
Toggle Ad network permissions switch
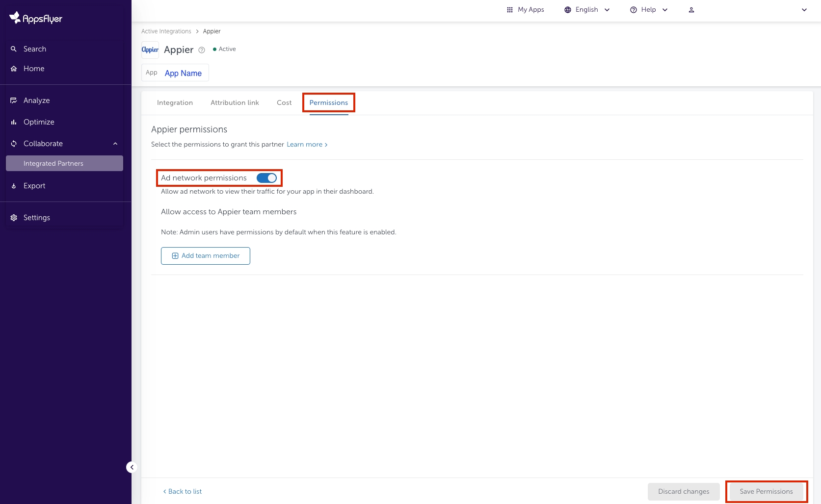pyautogui.click(x=266, y=178)
